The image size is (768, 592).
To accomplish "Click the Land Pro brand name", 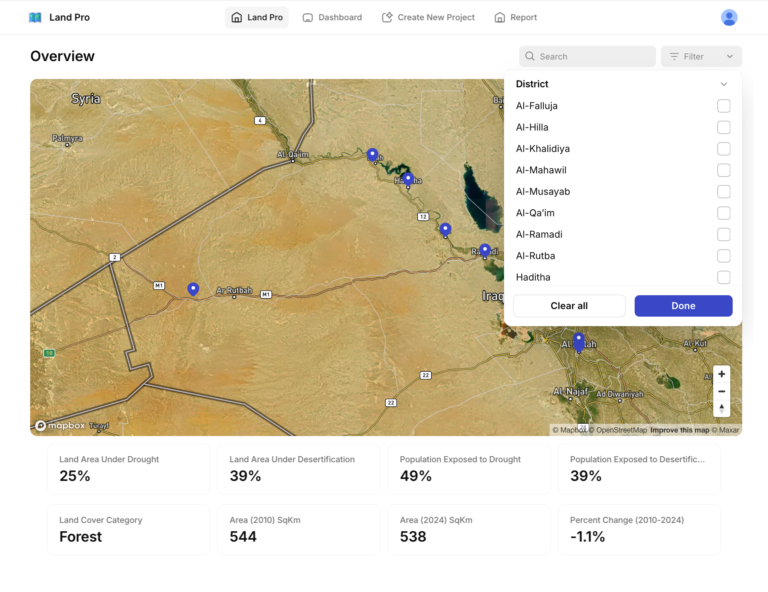I will tap(70, 18).
